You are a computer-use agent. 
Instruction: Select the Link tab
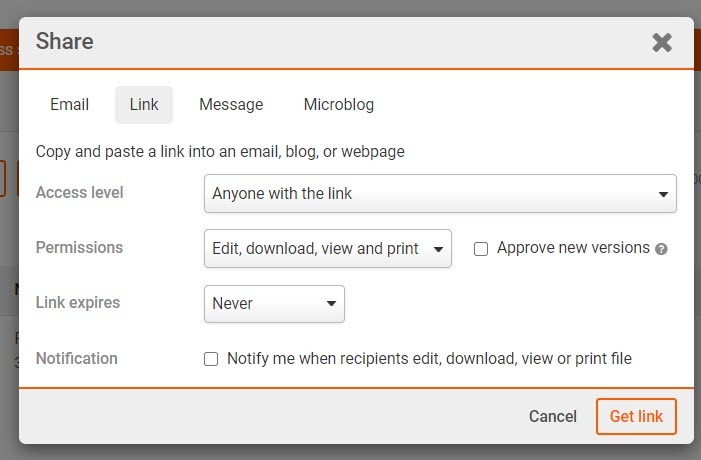click(144, 105)
